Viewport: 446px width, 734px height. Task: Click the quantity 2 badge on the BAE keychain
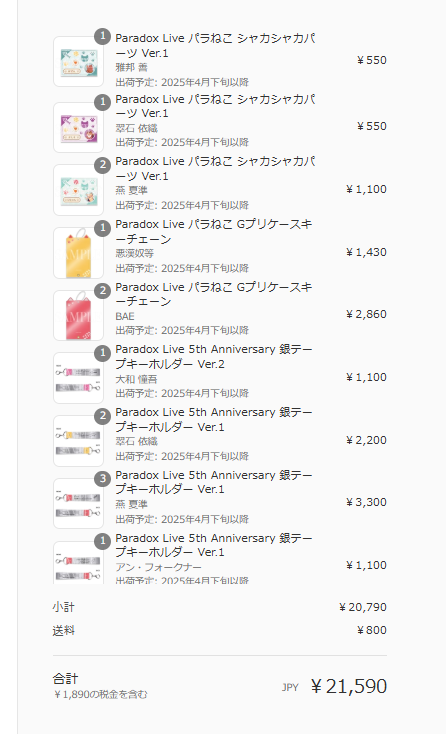(x=102, y=291)
